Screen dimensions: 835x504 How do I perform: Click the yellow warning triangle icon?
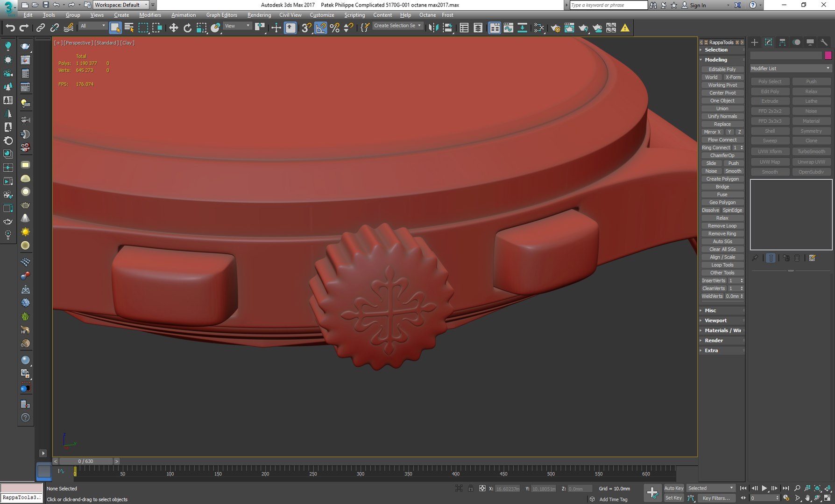coord(625,28)
